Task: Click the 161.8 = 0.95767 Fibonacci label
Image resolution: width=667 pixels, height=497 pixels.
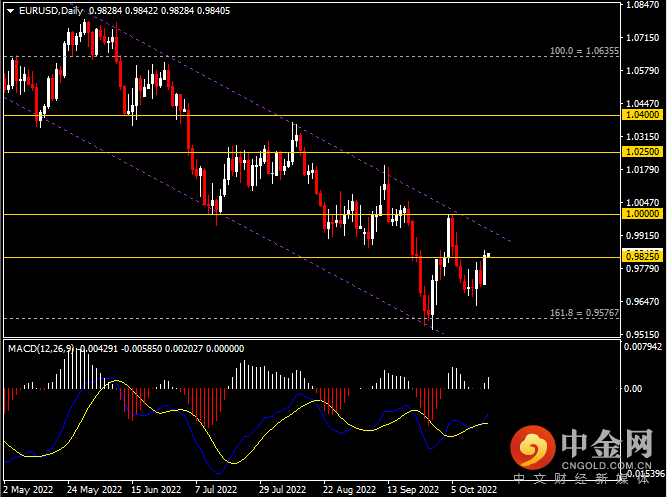Action: 584,313
